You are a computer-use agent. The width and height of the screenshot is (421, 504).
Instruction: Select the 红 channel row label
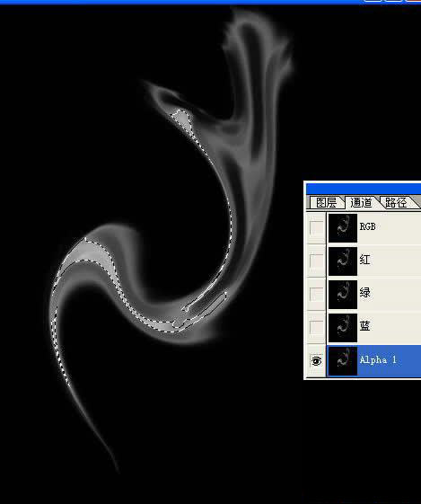[x=364, y=260]
